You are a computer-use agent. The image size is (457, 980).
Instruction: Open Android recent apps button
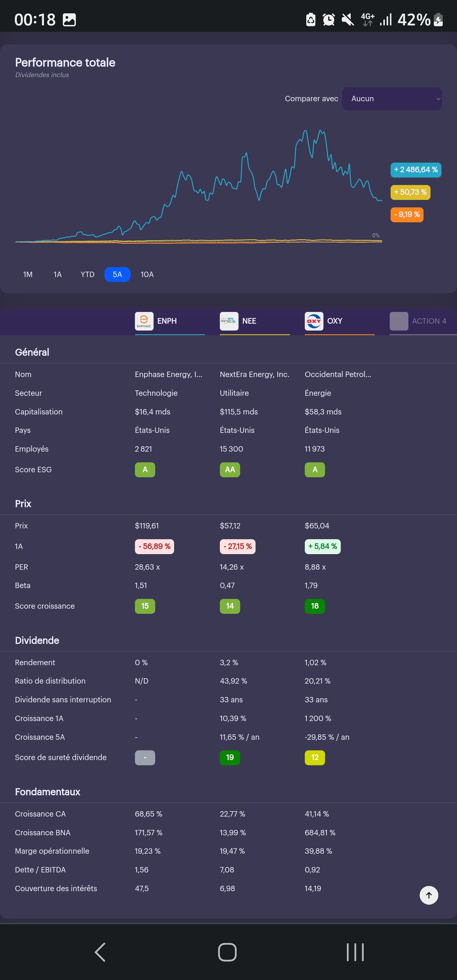(x=355, y=952)
